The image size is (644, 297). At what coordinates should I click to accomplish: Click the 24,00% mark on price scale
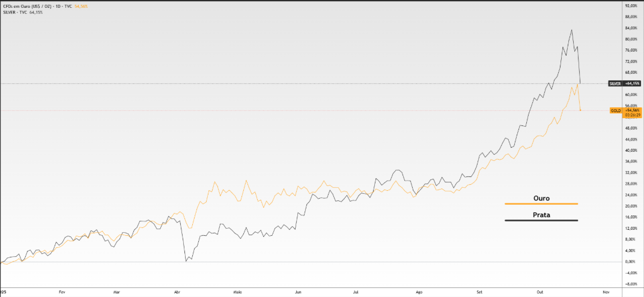coord(631,195)
